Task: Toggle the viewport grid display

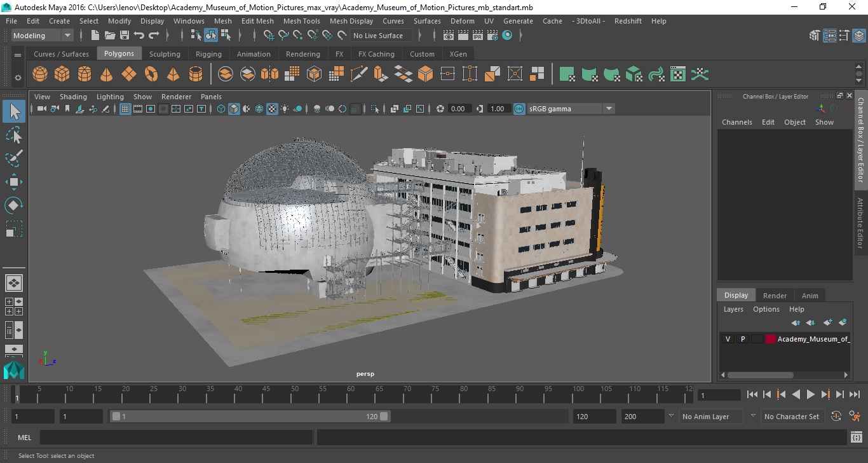Action: 125,109
